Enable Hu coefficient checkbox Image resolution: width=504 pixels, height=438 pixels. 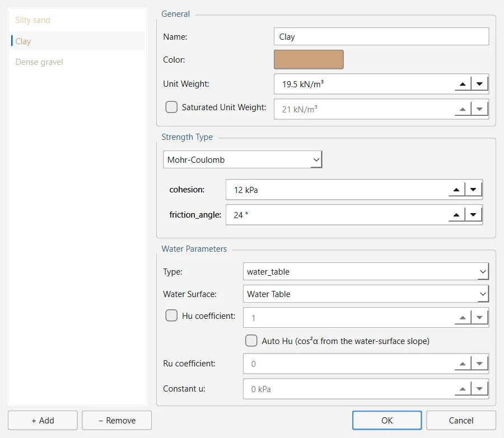pyautogui.click(x=171, y=315)
